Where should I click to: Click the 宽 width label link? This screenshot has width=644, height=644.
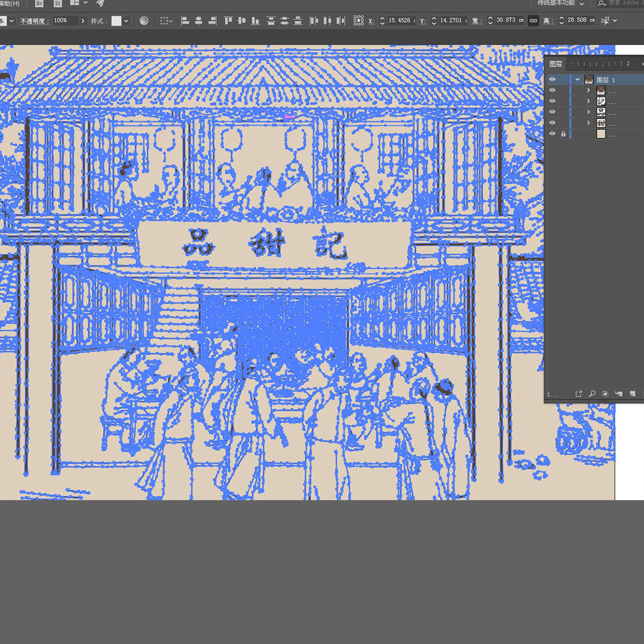tap(477, 21)
